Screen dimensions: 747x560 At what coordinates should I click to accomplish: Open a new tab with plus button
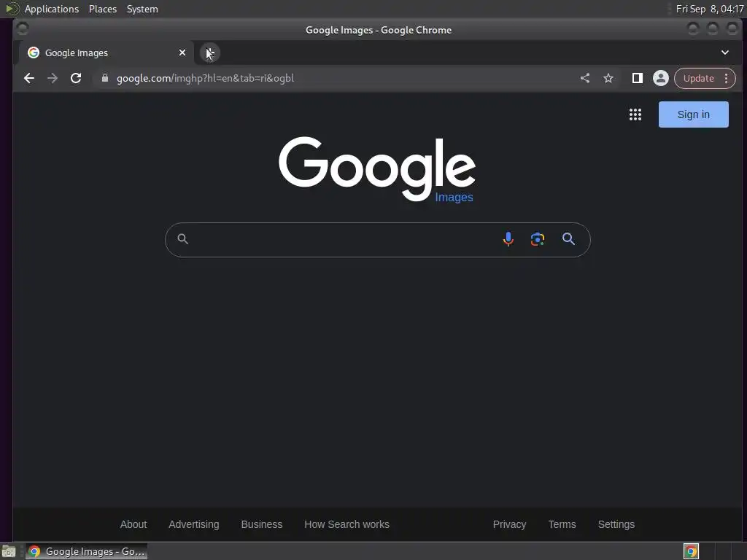pos(209,52)
